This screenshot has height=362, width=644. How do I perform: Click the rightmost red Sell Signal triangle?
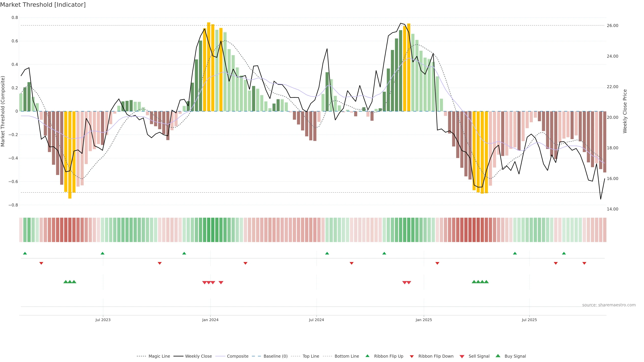(x=409, y=283)
